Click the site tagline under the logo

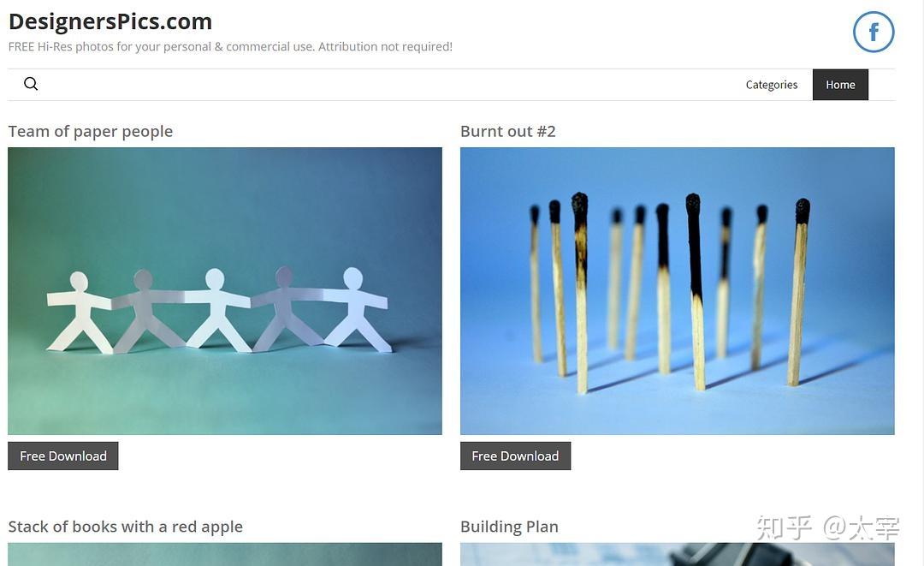point(230,46)
